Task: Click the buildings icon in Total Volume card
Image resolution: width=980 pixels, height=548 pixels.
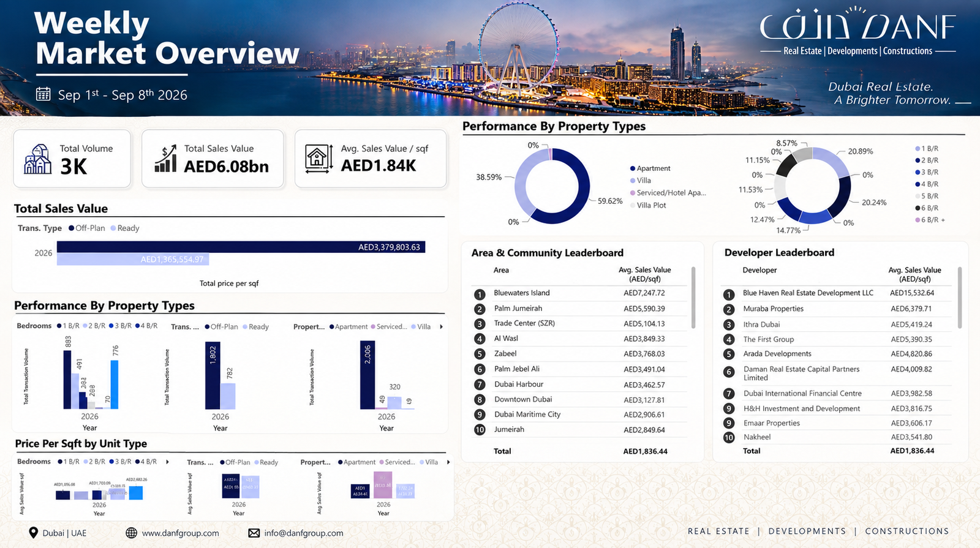Action: click(x=38, y=159)
